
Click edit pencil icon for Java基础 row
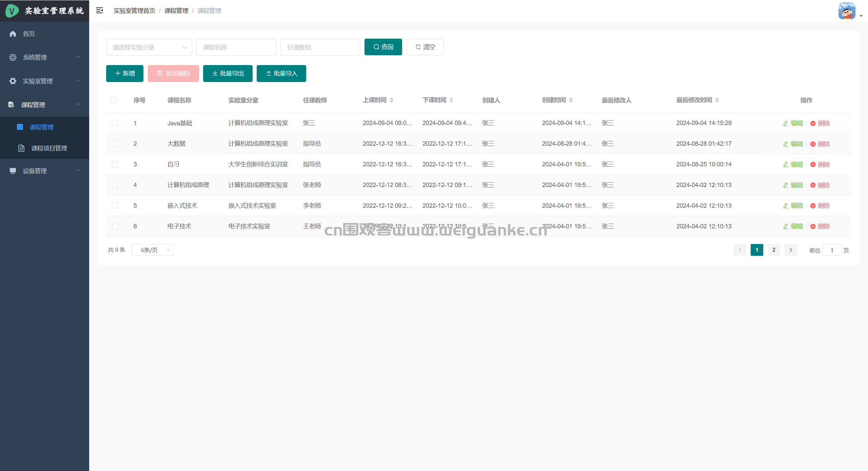[786, 123]
